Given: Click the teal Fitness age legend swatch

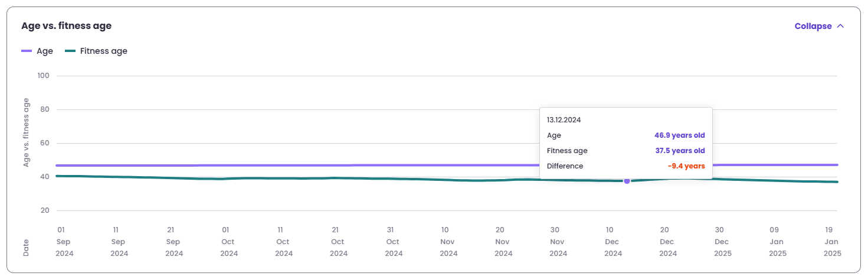Looking at the screenshot, I should 70,51.
